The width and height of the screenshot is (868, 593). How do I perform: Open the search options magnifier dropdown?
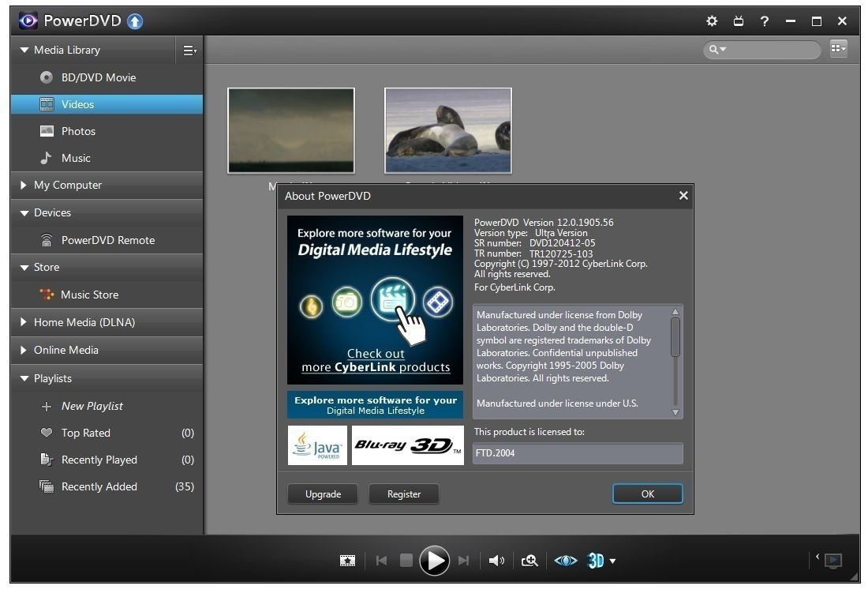(x=717, y=49)
